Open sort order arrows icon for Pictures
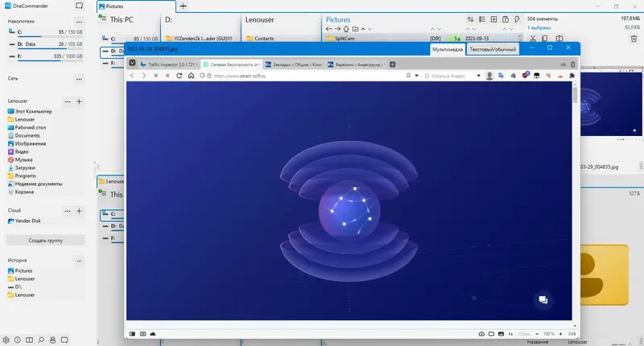644x346 pixels. pyautogui.click(x=470, y=19)
